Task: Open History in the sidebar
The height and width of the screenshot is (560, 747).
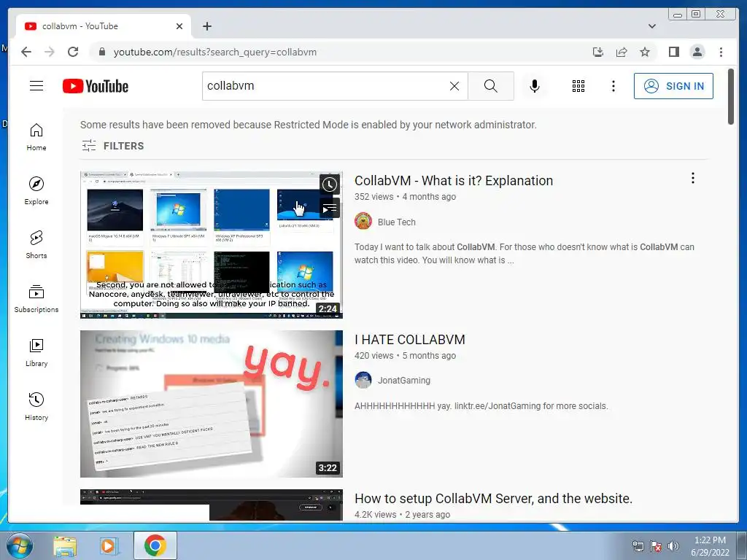Action: tap(36, 407)
